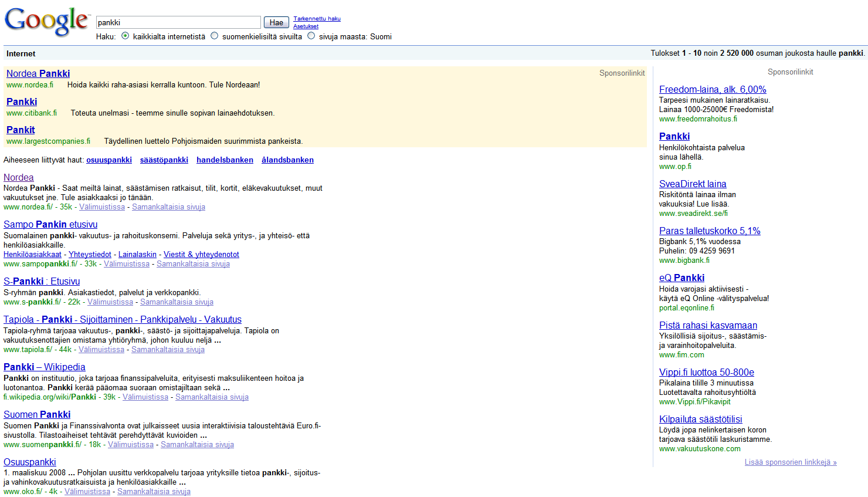The image size is (868, 497).
Task: Open S-Pankki : Etusivu result
Action: [x=42, y=281]
